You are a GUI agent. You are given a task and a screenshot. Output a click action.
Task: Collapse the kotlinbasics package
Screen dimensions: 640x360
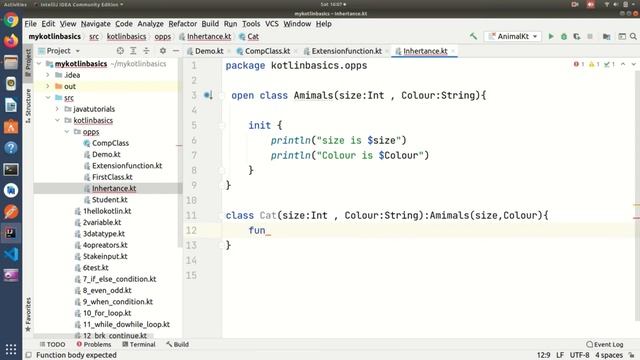pyautogui.click(x=58, y=120)
